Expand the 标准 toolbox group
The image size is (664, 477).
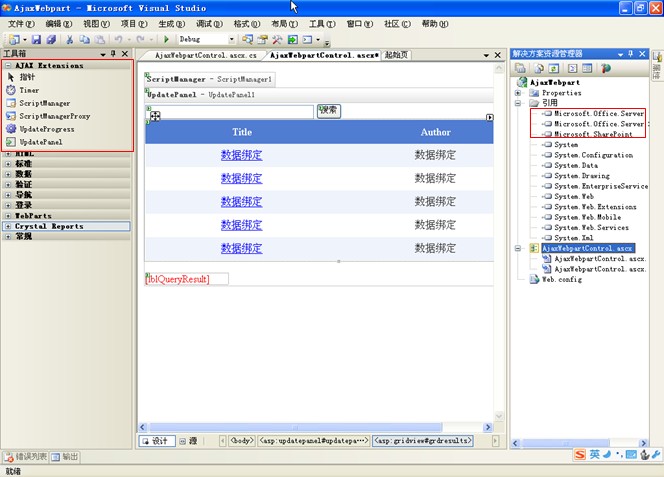pos(8,164)
